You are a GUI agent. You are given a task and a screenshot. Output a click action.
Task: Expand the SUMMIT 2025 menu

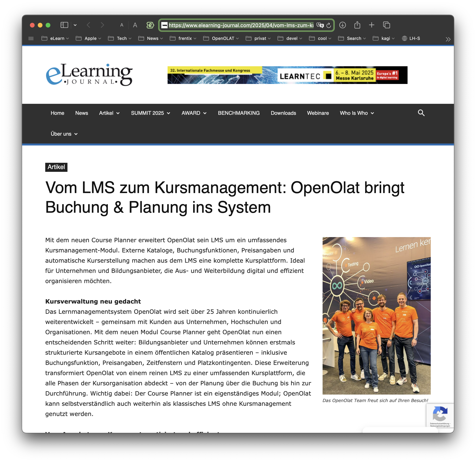pos(151,113)
